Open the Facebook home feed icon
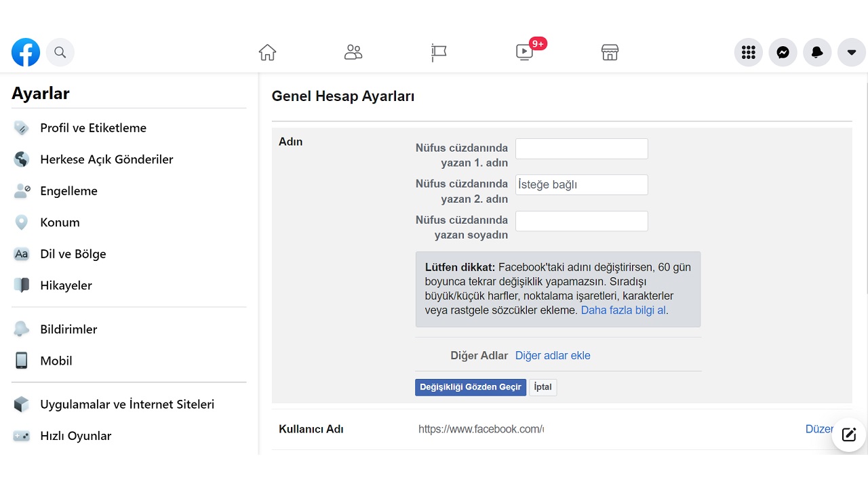Screen dimensions: 868x488 [267, 52]
